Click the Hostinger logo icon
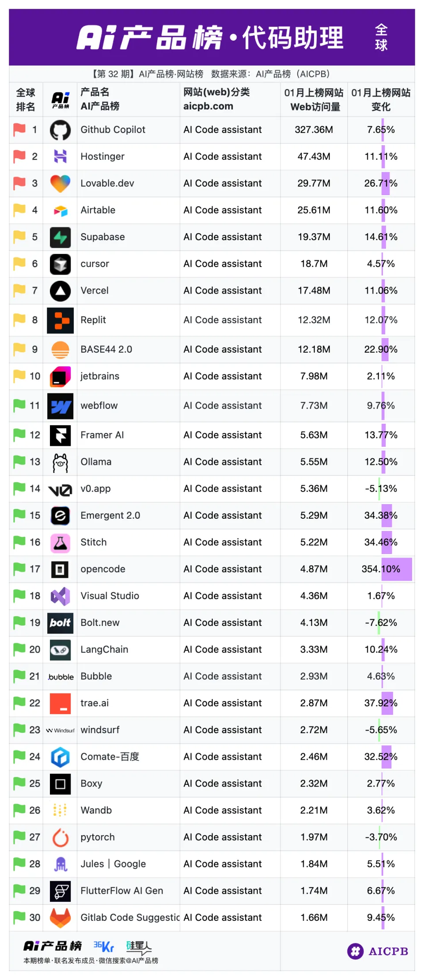 60,157
